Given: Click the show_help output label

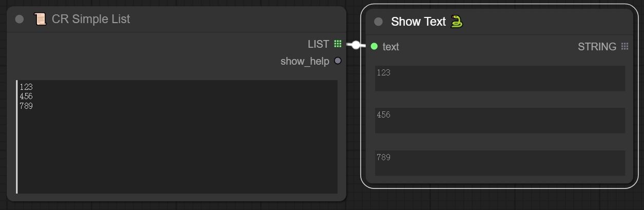Looking at the screenshot, I should [304, 62].
